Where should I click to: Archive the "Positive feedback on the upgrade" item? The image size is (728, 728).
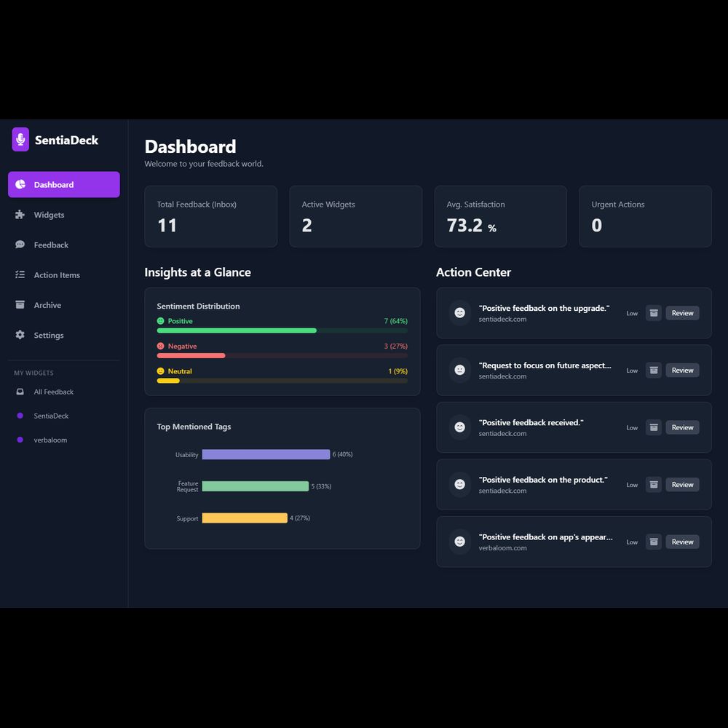click(x=654, y=313)
